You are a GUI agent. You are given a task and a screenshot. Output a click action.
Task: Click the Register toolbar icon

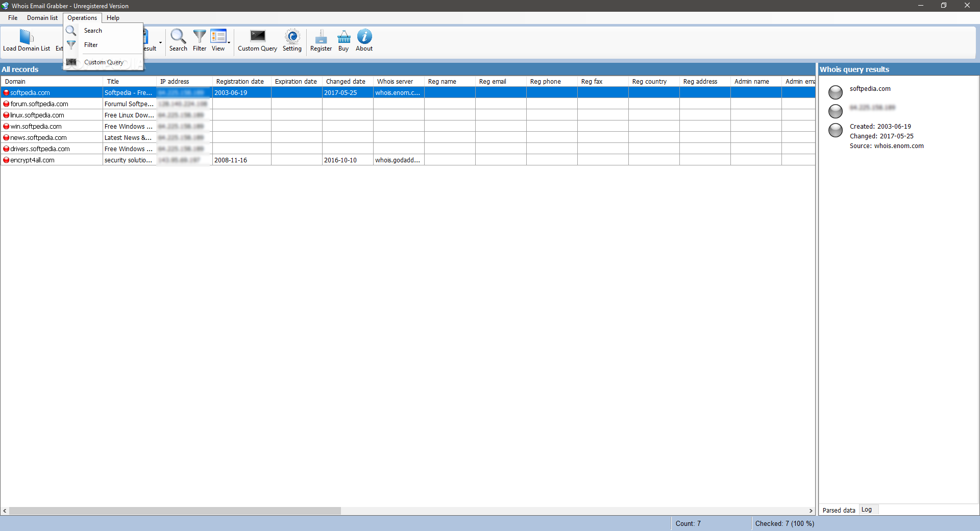pyautogui.click(x=321, y=36)
